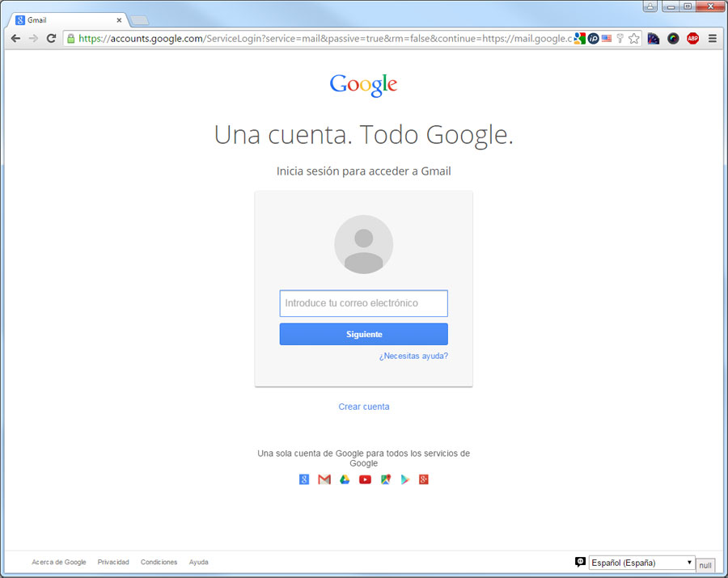Open the Adblock Plus ABP icon
The height and width of the screenshot is (578, 728).
[692, 39]
